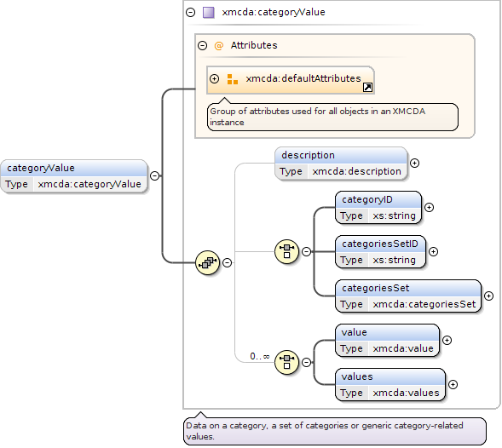Collapse the Attributes section
The width and height of the screenshot is (502, 448).
pos(202,46)
